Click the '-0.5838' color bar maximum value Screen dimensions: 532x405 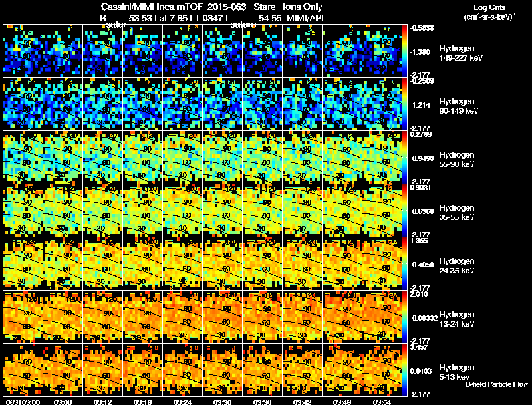point(422,28)
